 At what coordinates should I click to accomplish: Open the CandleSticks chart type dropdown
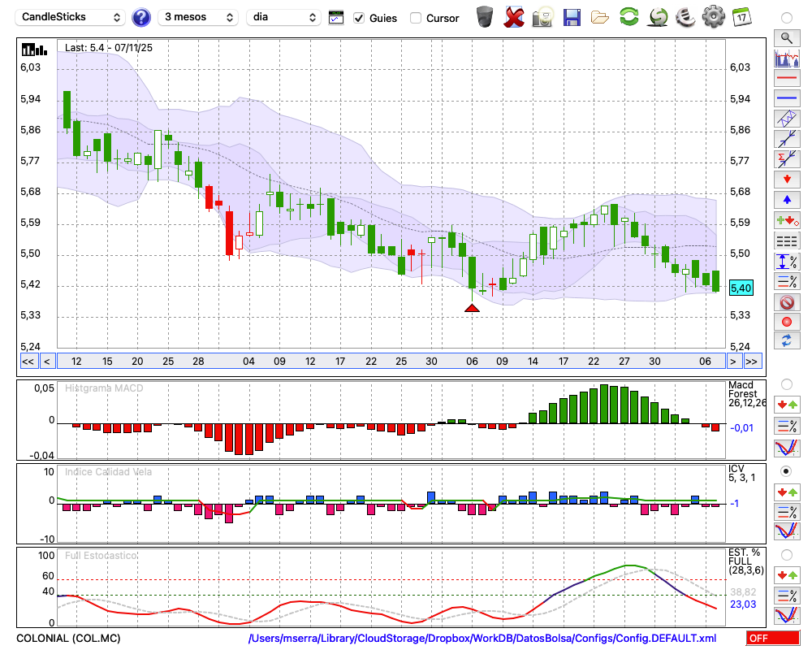tap(71, 17)
